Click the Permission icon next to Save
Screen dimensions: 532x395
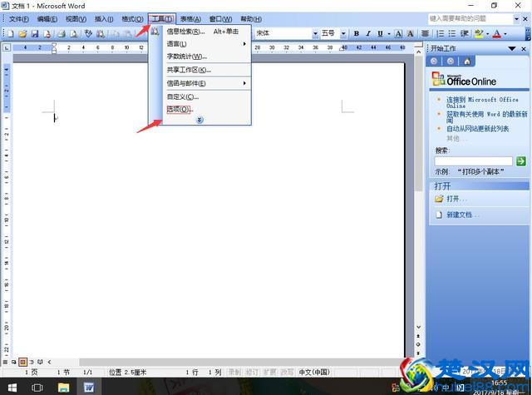[47, 33]
